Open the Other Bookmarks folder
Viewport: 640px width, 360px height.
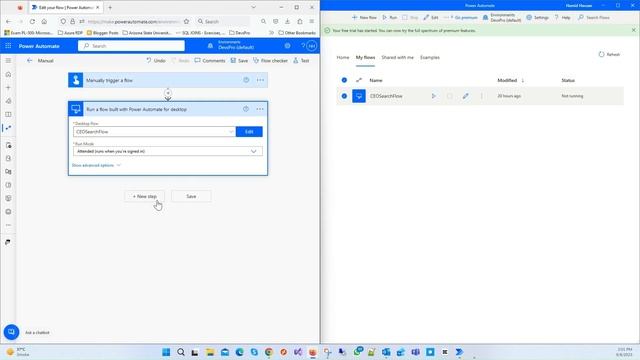297,33
